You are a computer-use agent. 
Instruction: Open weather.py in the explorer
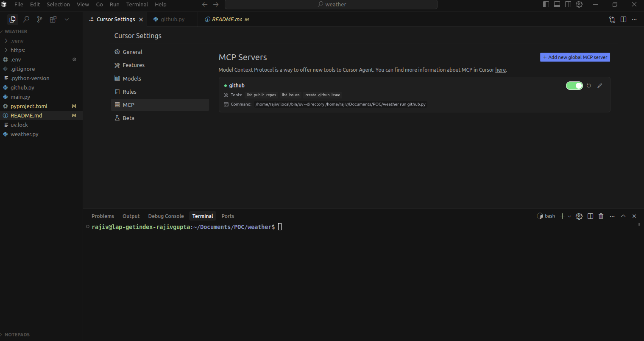tap(41, 134)
